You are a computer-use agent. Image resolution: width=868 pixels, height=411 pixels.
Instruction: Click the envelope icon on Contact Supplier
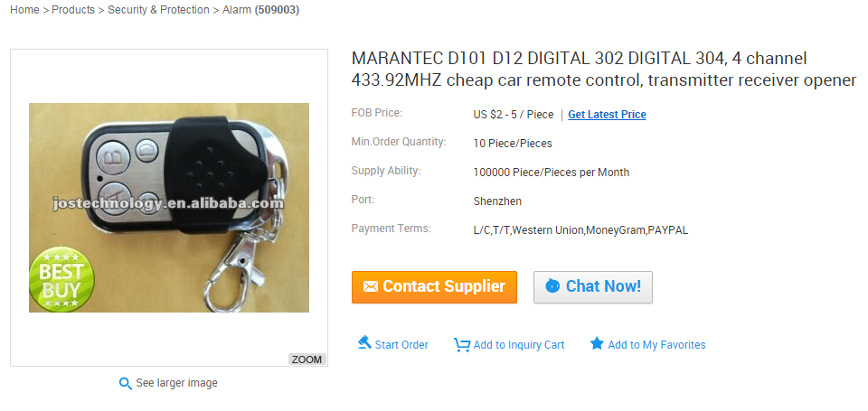(371, 286)
